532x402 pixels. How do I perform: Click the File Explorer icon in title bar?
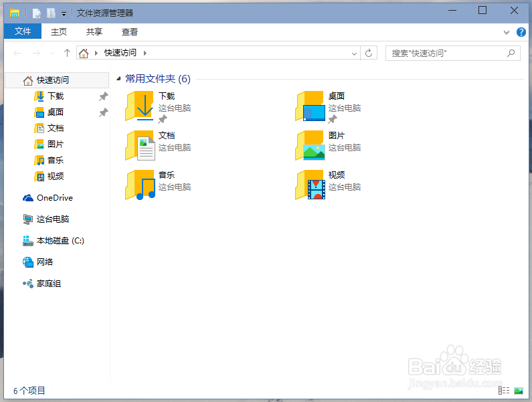15,13
